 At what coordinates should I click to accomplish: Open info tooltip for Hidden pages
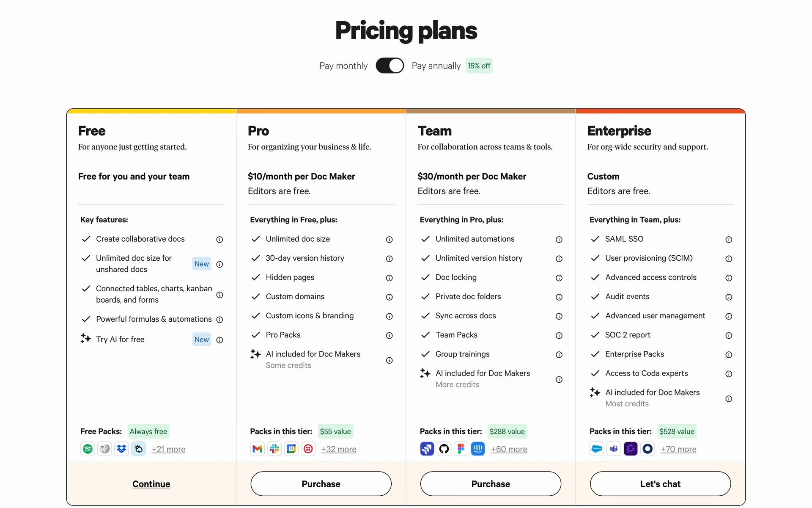(389, 278)
